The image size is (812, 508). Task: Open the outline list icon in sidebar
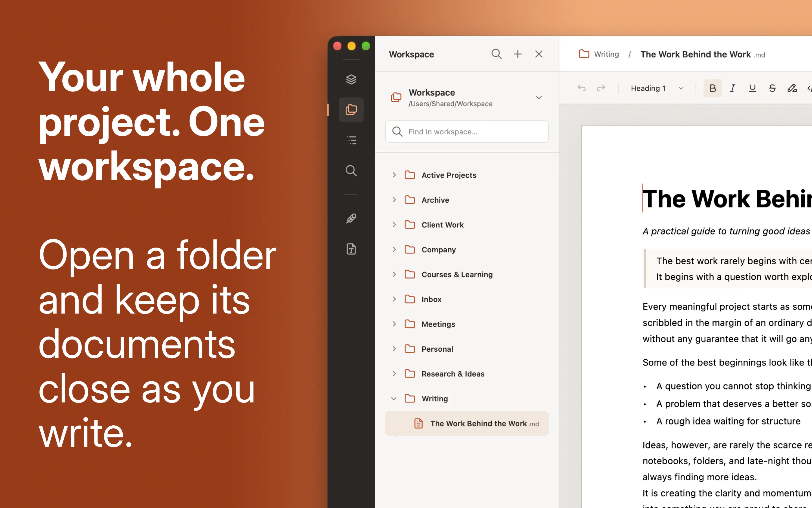click(x=351, y=140)
